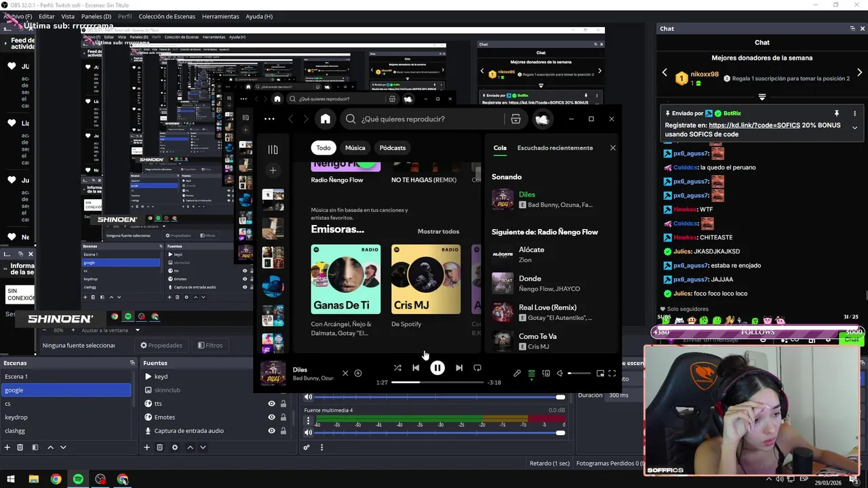This screenshot has width=868, height=488.
Task: Open the kd.link SOFICS link in chat
Action: point(754,125)
